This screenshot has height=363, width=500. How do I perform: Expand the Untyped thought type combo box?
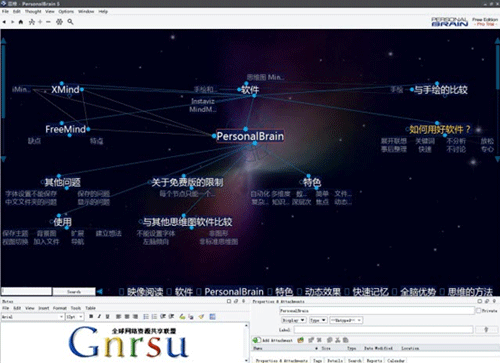[346, 320]
